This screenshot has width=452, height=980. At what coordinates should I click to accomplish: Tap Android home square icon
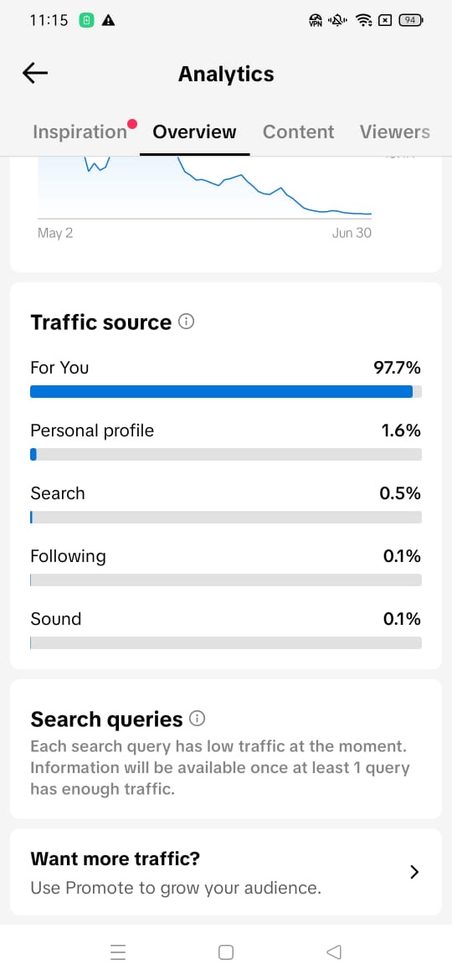tap(226, 952)
